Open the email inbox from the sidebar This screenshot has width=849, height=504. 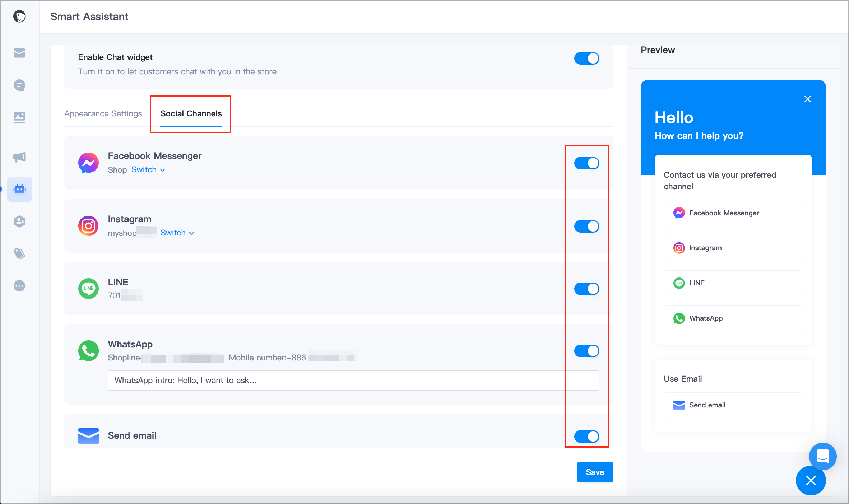point(19,53)
